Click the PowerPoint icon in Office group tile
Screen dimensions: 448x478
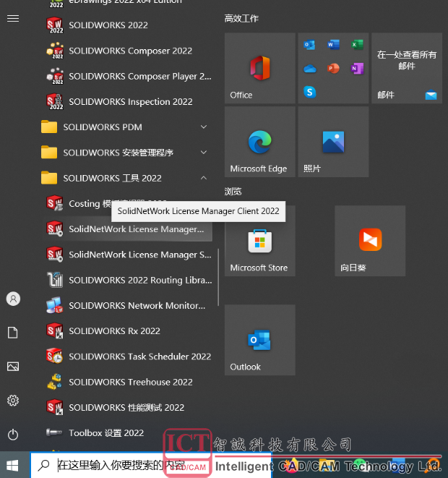click(x=334, y=68)
